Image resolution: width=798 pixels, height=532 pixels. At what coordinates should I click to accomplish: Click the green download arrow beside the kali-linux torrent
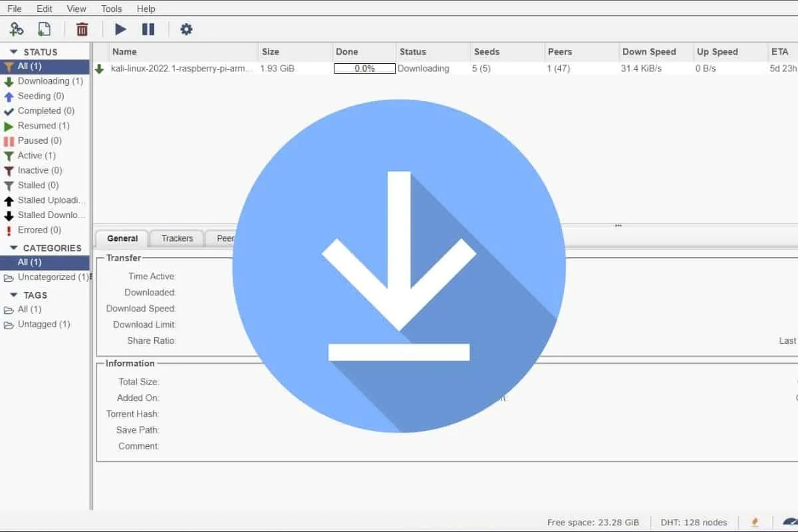pos(100,68)
